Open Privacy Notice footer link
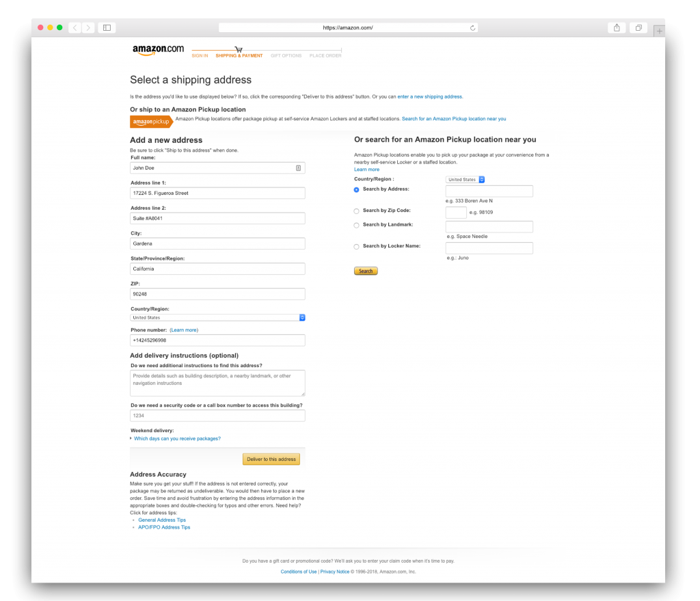This screenshot has height=601, width=700. (x=335, y=572)
